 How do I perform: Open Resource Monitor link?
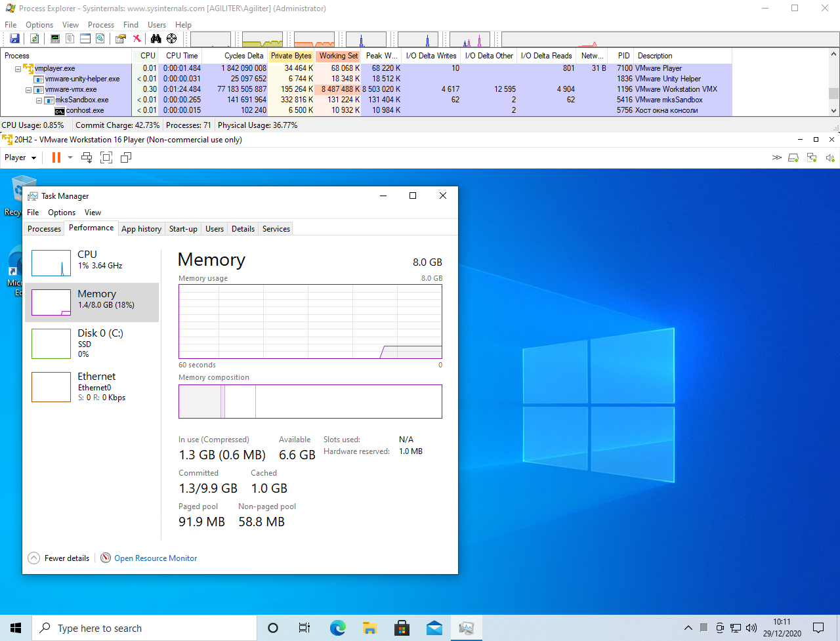(x=156, y=558)
